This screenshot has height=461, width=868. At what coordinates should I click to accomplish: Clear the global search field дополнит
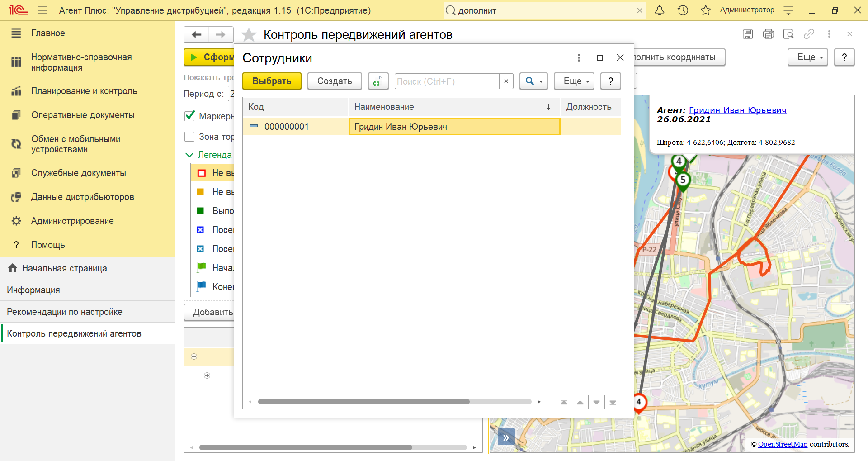[x=639, y=10]
